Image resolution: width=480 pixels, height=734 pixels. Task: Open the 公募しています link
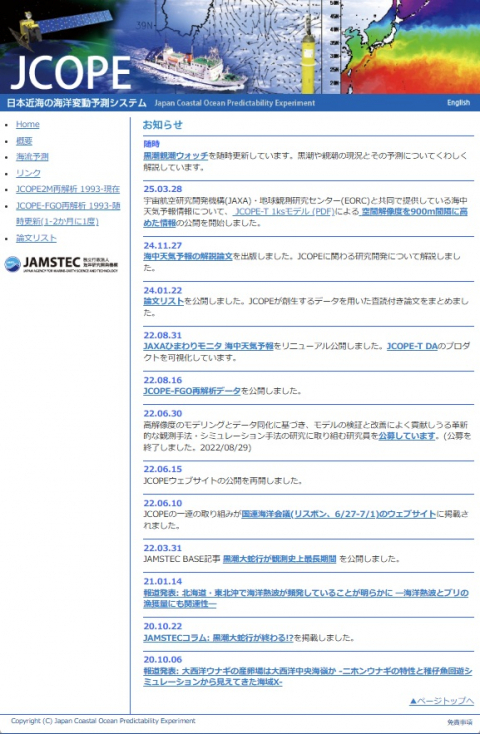pyautogui.click(x=407, y=436)
